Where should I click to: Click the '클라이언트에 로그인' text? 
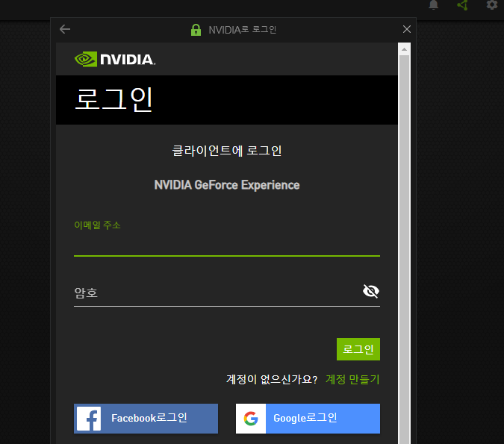(226, 150)
